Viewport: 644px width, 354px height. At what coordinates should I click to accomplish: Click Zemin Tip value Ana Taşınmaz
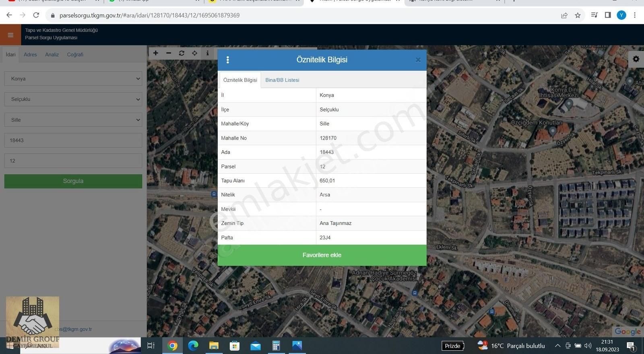tap(336, 223)
